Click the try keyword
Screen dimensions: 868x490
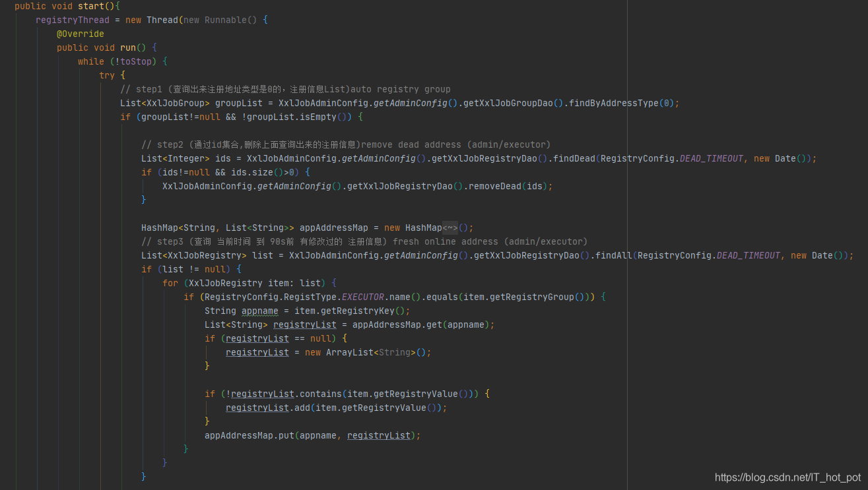(x=107, y=75)
